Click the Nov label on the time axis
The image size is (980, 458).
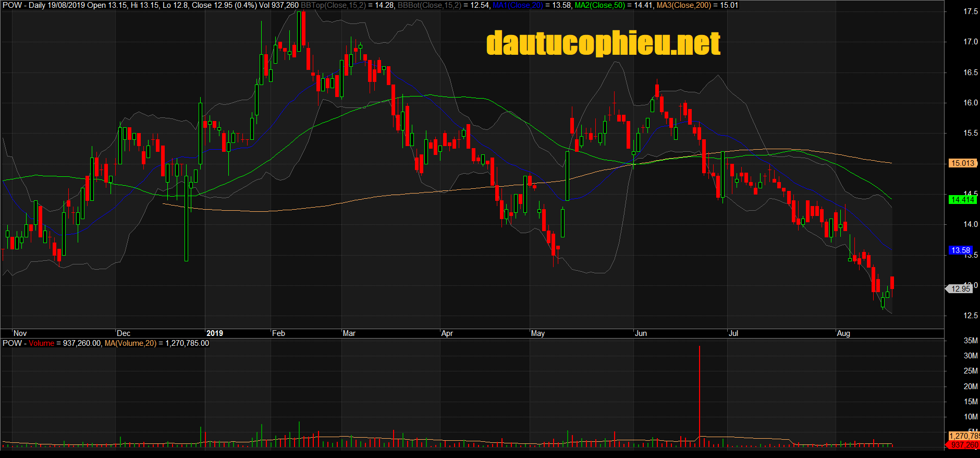[x=20, y=333]
